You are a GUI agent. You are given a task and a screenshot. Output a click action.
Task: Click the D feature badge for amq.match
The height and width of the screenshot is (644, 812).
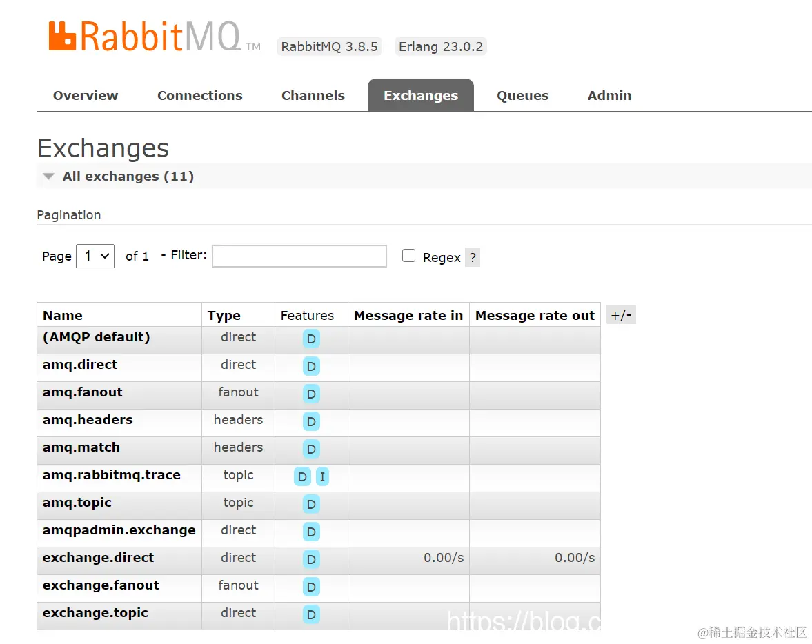click(x=311, y=449)
